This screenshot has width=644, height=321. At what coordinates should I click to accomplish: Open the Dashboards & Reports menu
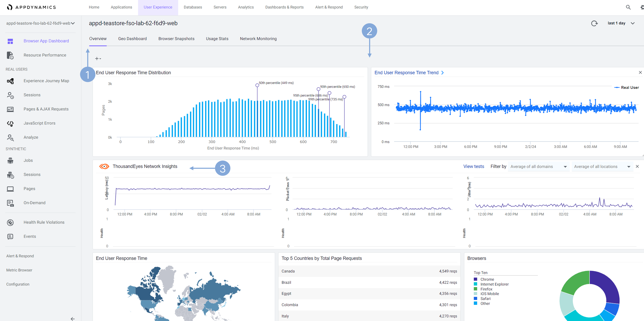(284, 7)
